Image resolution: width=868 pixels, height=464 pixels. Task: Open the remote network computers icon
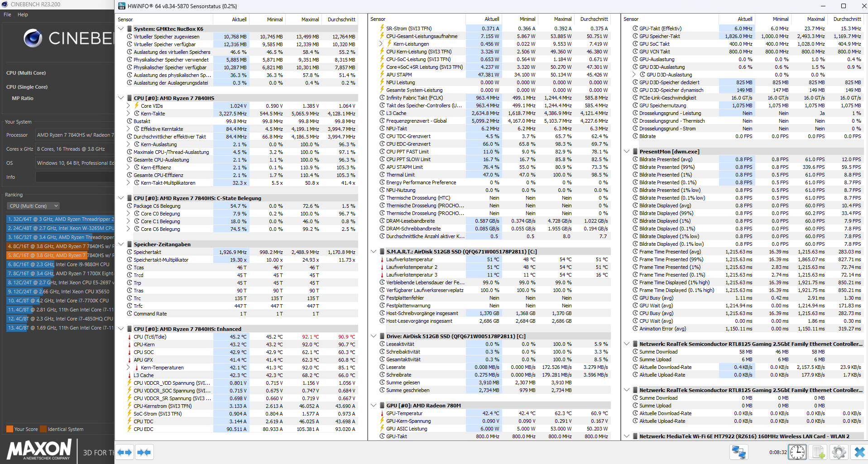(x=739, y=452)
